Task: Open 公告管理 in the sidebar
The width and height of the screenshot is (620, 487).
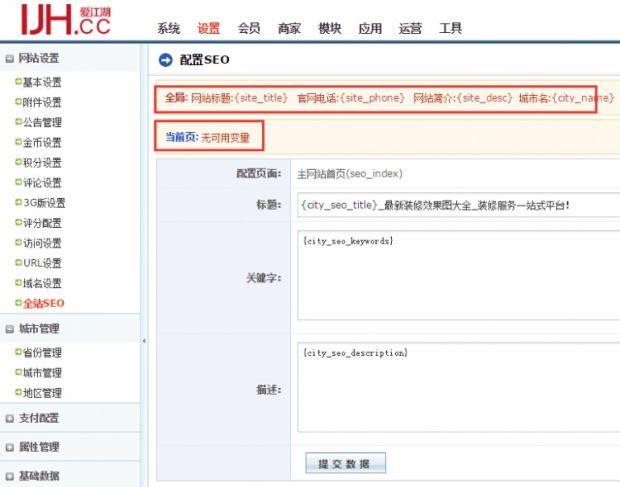Action: (42, 123)
